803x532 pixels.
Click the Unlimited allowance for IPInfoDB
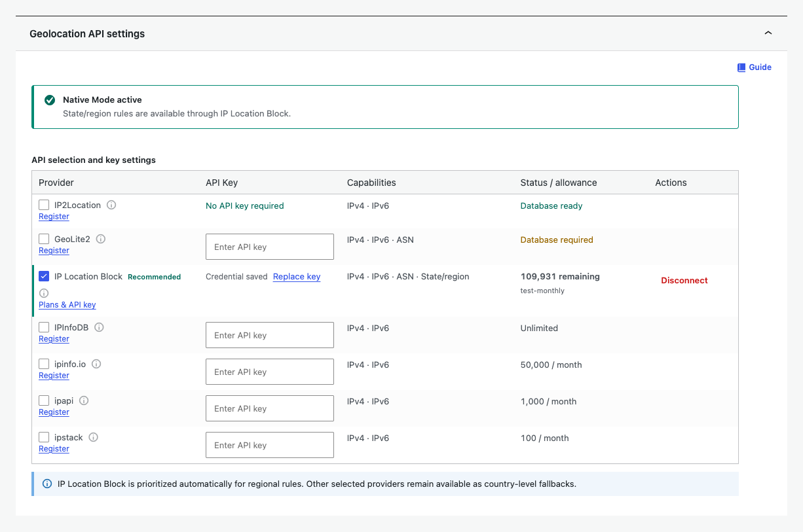point(539,328)
